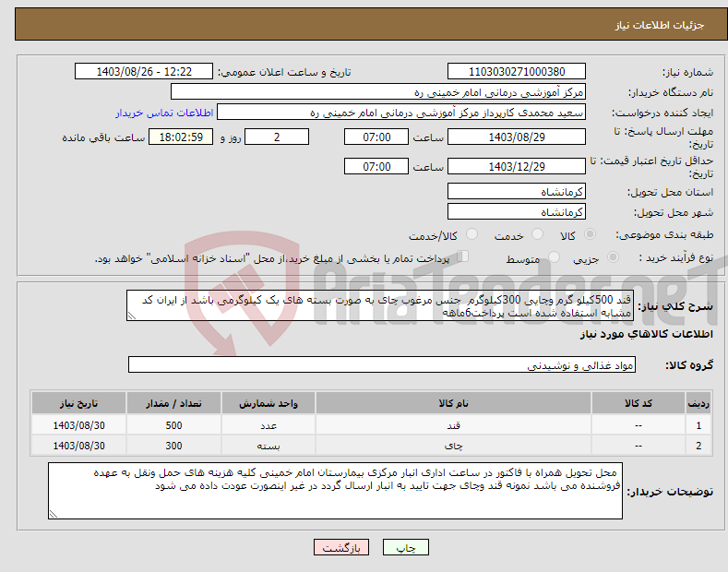
Task: Click the resize handle of description textarea
Action: click(131, 316)
